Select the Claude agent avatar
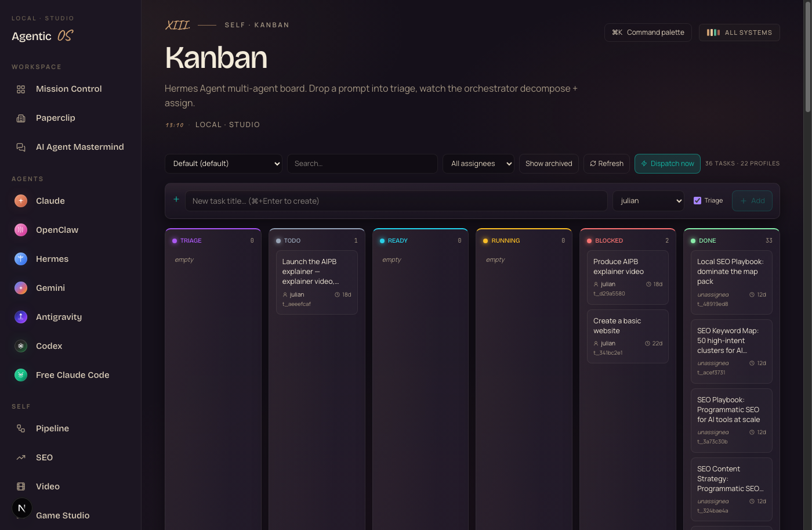Viewport: 812px width, 530px height. [21, 201]
